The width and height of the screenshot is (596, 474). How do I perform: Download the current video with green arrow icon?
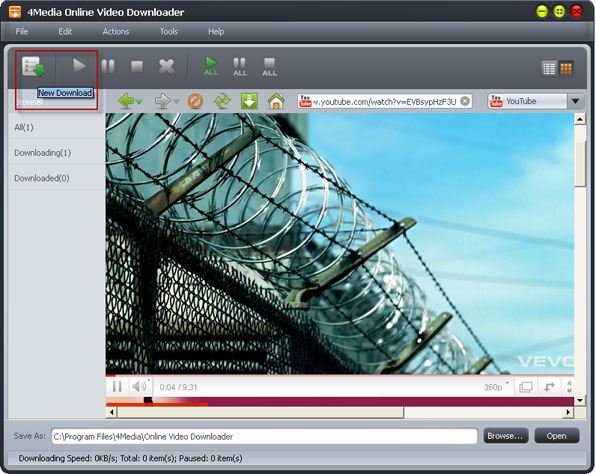[249, 101]
